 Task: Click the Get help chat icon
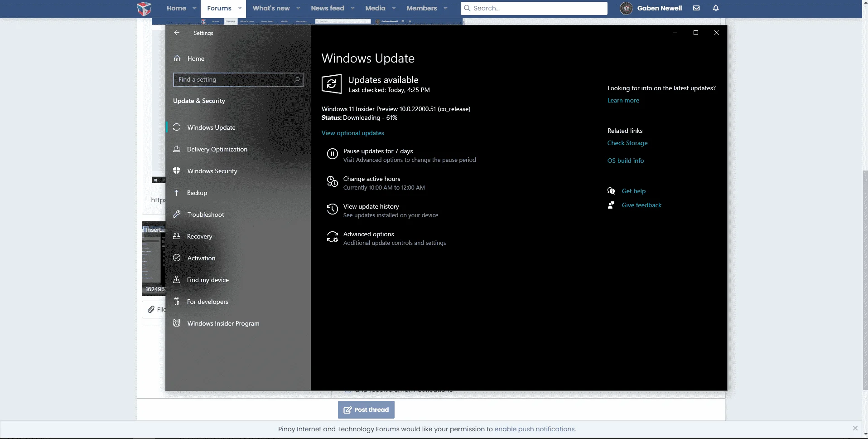pyautogui.click(x=611, y=191)
